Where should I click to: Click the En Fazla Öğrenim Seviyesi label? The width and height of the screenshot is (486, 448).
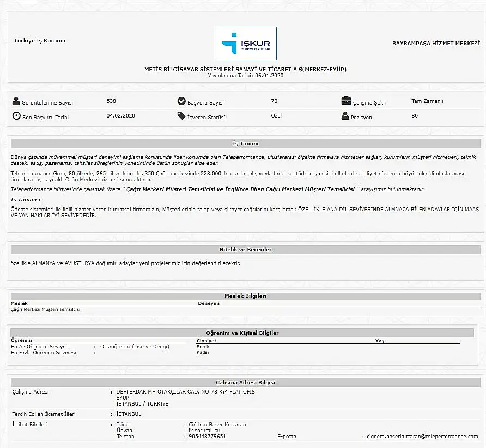44,353
